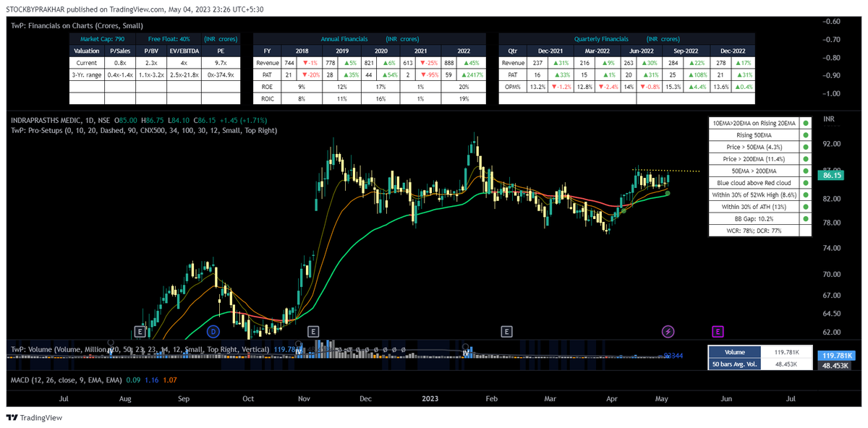Click the May label on time axis
The height and width of the screenshot is (428, 868).
click(662, 398)
